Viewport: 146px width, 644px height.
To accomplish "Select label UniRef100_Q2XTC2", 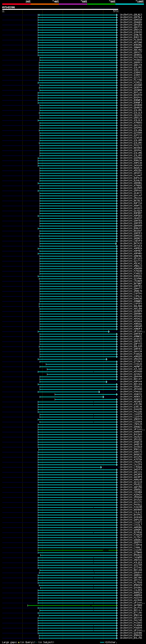I will [x=131, y=77].
